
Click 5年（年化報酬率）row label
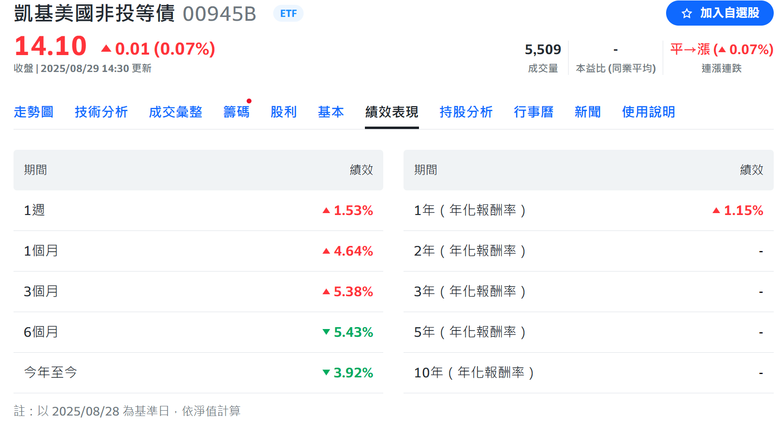(470, 332)
